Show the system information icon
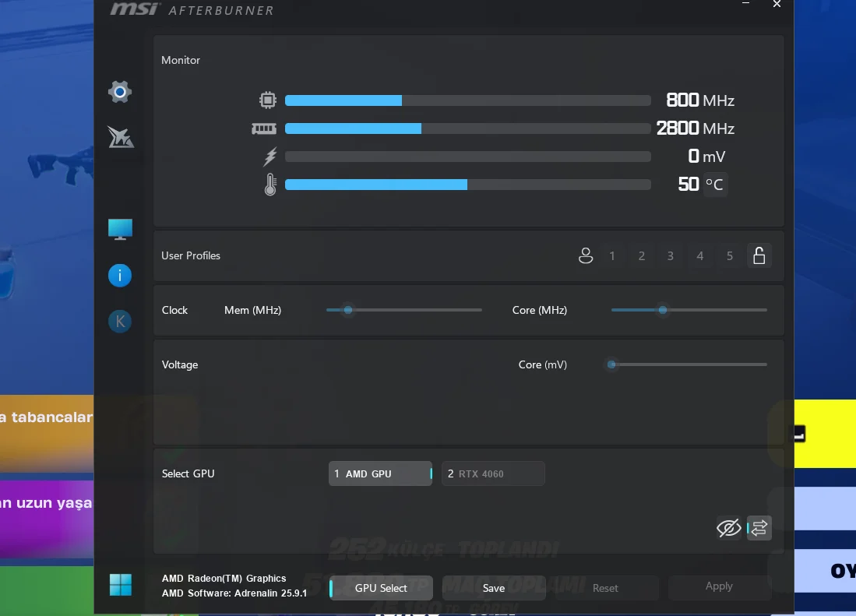 (119, 275)
